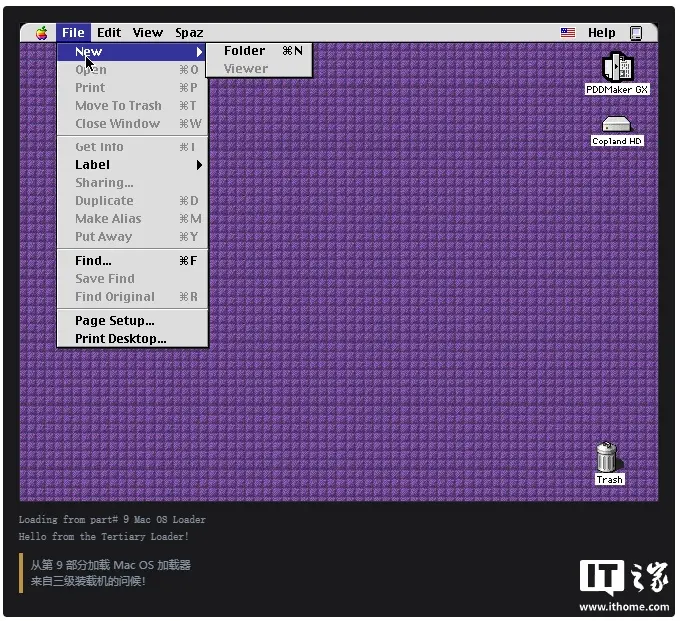Open the View menu
This screenshot has height=621, width=680.
coord(147,33)
